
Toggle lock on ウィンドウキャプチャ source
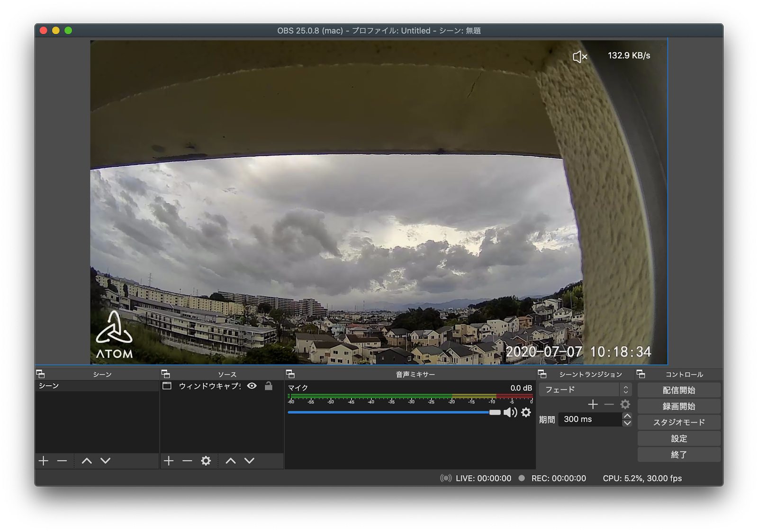click(269, 386)
